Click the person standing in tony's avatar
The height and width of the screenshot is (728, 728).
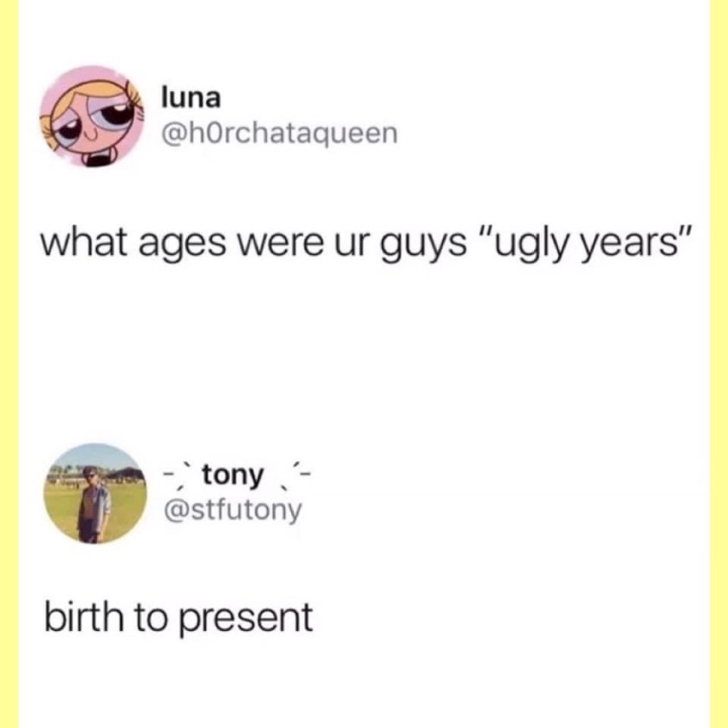point(93,504)
